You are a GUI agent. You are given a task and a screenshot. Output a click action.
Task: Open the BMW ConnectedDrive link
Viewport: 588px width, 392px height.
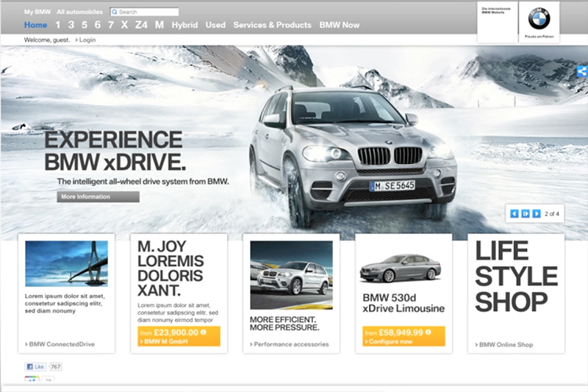point(60,344)
